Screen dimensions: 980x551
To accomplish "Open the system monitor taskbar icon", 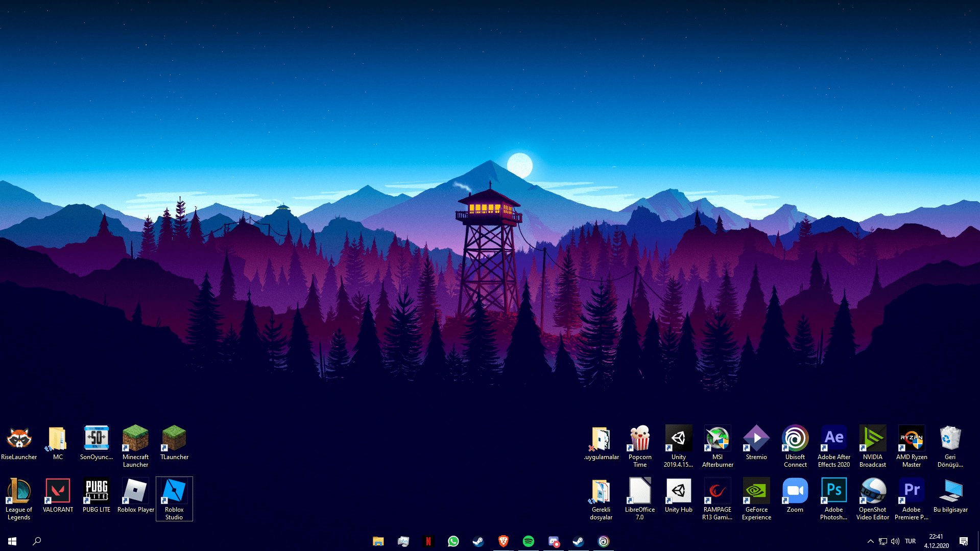I will [x=403, y=541].
